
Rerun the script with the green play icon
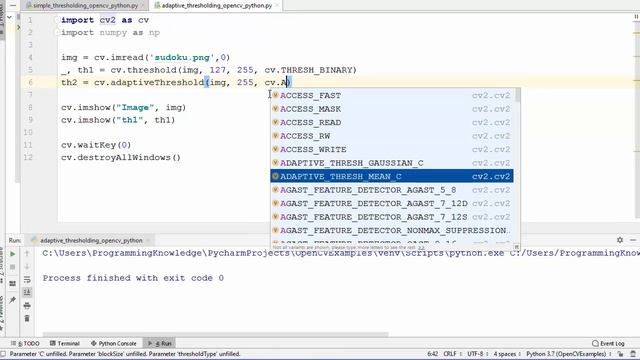[12, 254]
